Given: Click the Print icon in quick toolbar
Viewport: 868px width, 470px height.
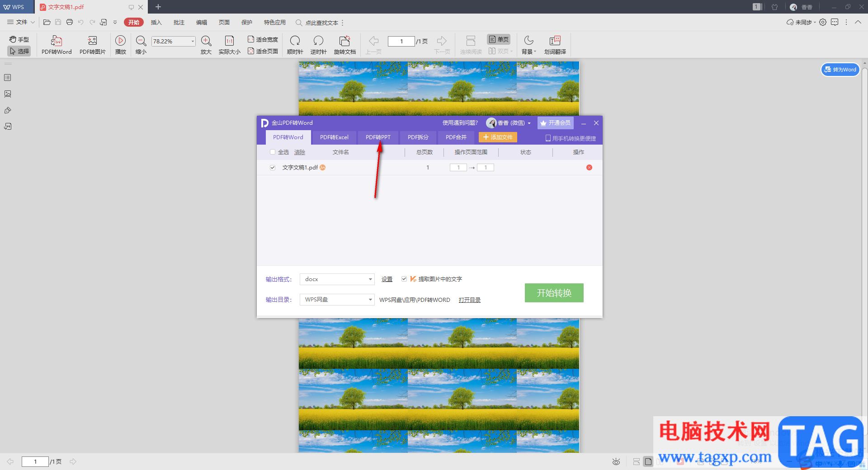Looking at the screenshot, I should (x=69, y=22).
